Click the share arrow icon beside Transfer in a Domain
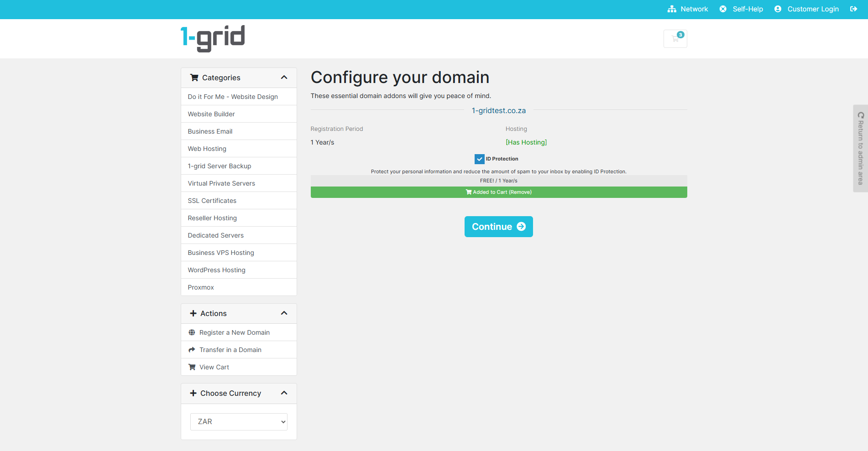This screenshot has width=868, height=451. coord(192,350)
